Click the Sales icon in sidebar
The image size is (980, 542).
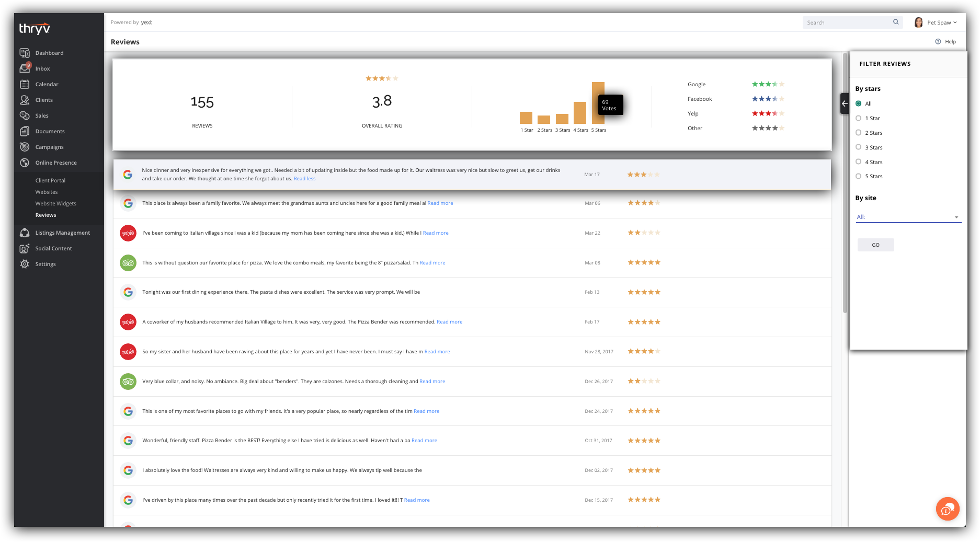click(x=25, y=116)
